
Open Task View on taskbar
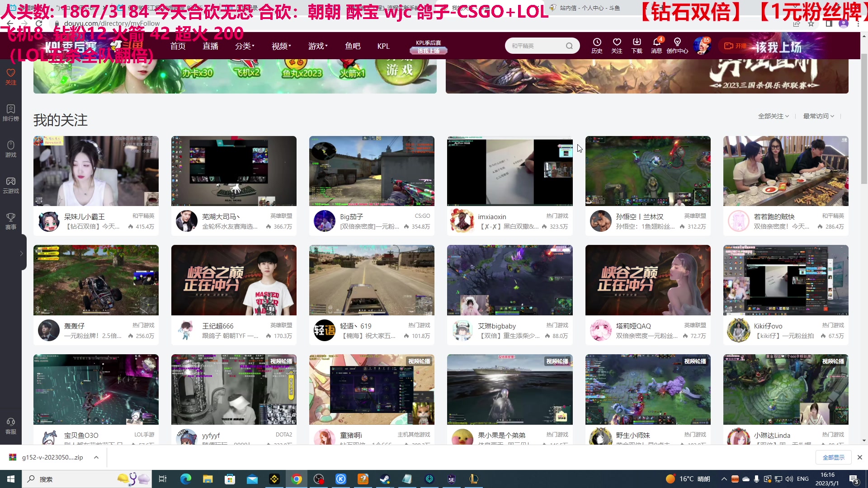point(163,479)
